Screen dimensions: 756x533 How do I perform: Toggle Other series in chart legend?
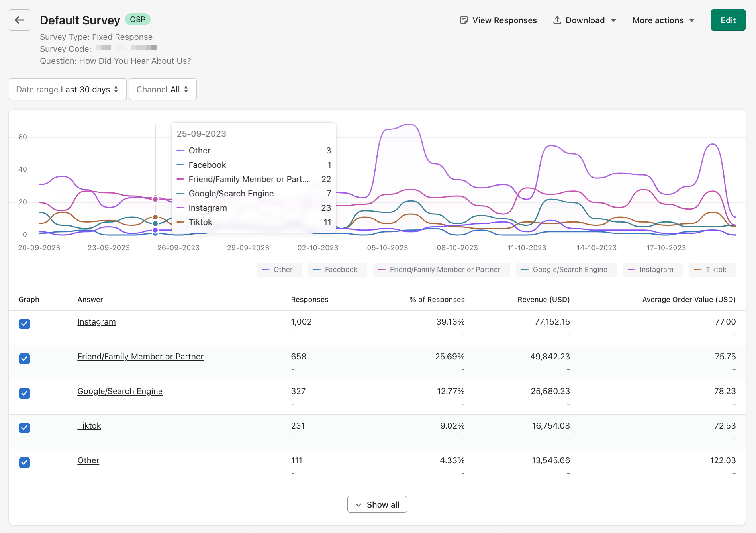click(x=279, y=270)
